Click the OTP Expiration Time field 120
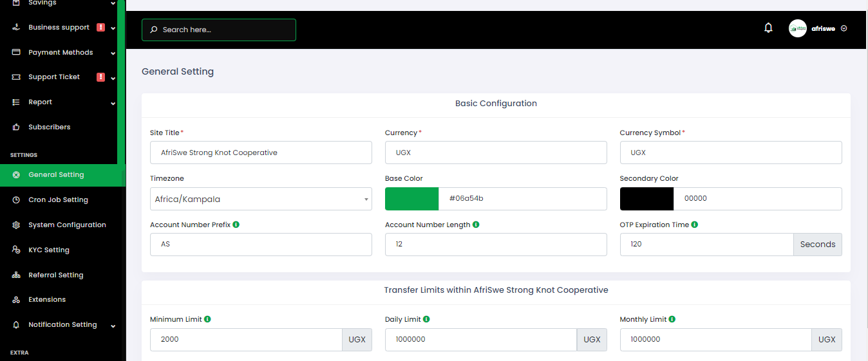 (x=706, y=245)
